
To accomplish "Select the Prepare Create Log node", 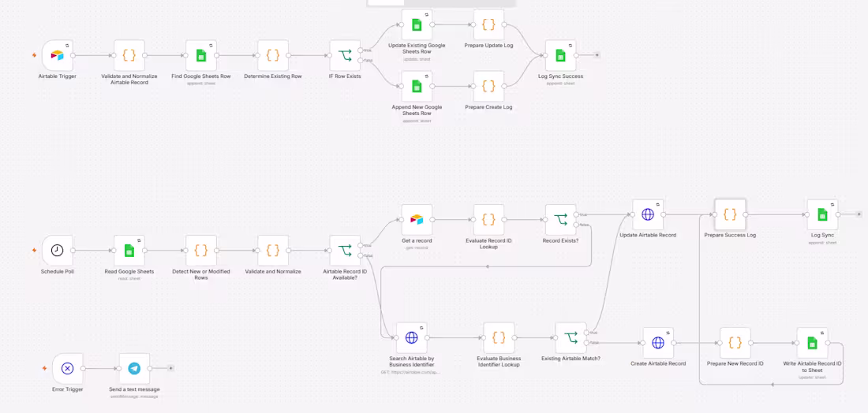I will click(x=488, y=86).
